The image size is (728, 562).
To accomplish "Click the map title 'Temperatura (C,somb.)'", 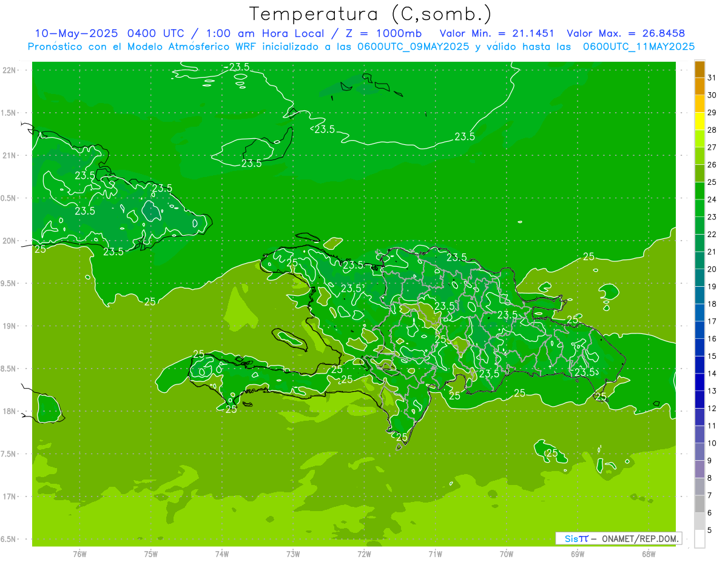I will point(371,13).
